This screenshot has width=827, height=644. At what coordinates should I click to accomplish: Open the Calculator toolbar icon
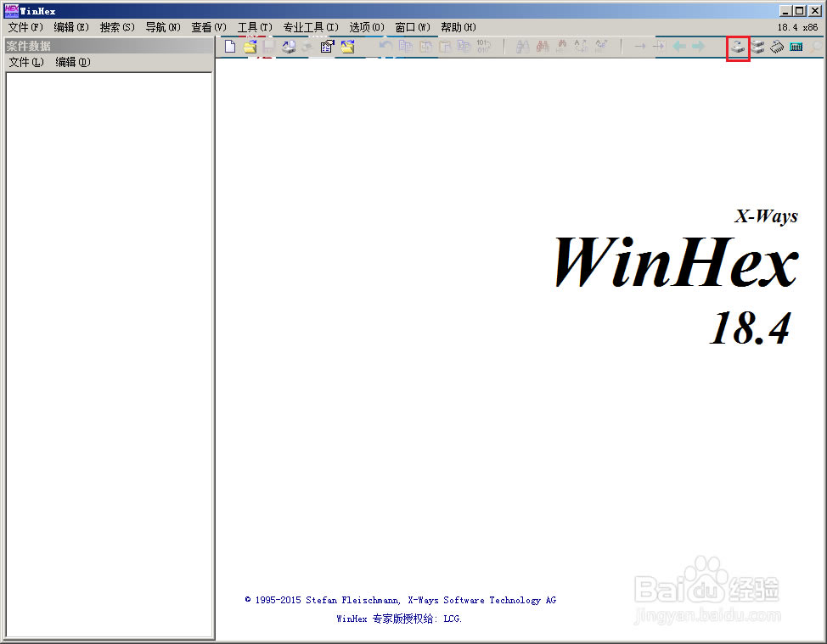pyautogui.click(x=796, y=47)
